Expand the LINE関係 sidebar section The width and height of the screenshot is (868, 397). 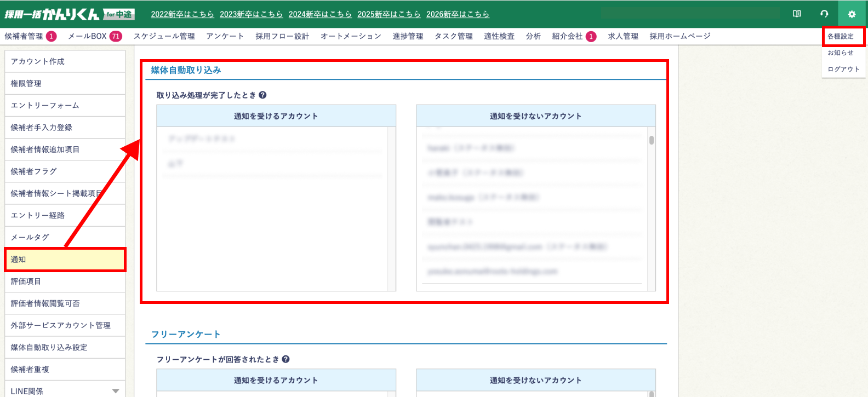click(x=115, y=391)
